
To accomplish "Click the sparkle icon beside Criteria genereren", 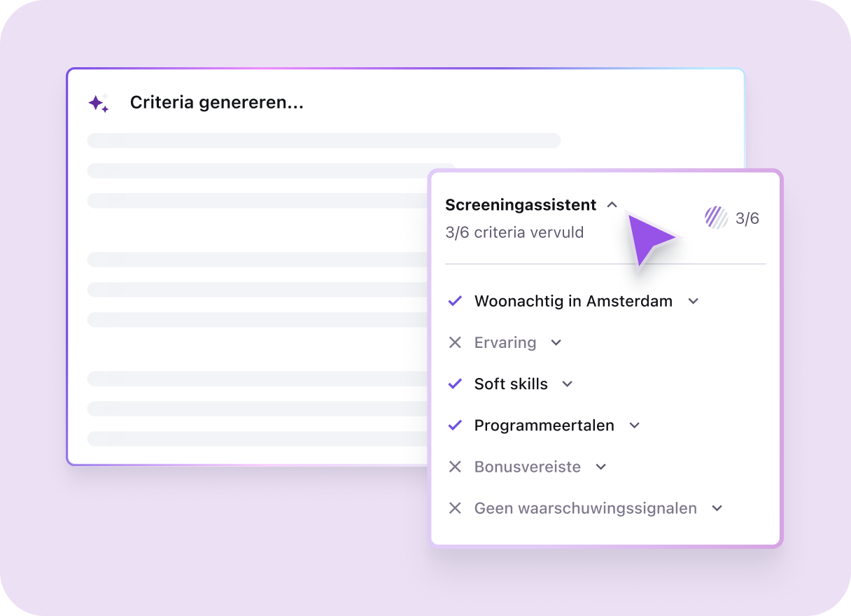I will coord(99,102).
